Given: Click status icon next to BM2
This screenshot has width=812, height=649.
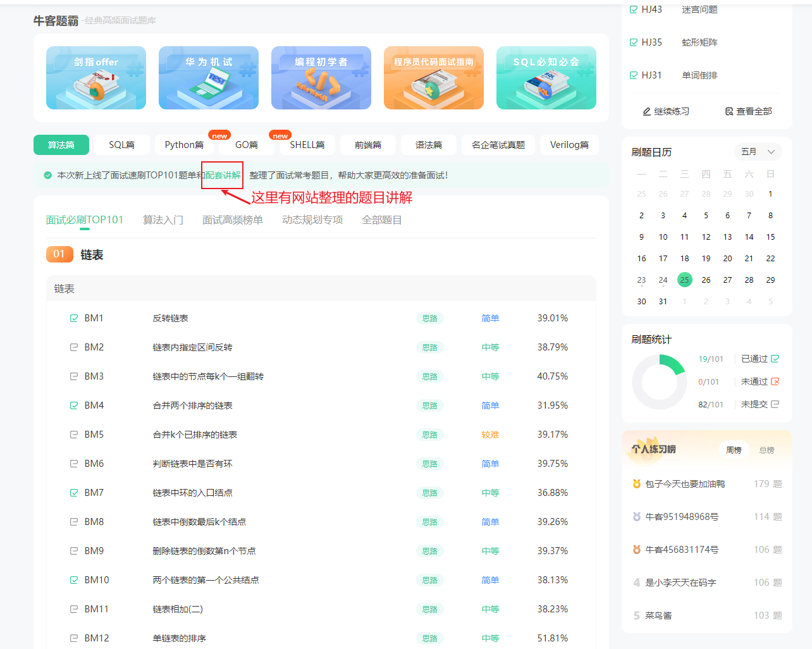Looking at the screenshot, I should (x=74, y=347).
